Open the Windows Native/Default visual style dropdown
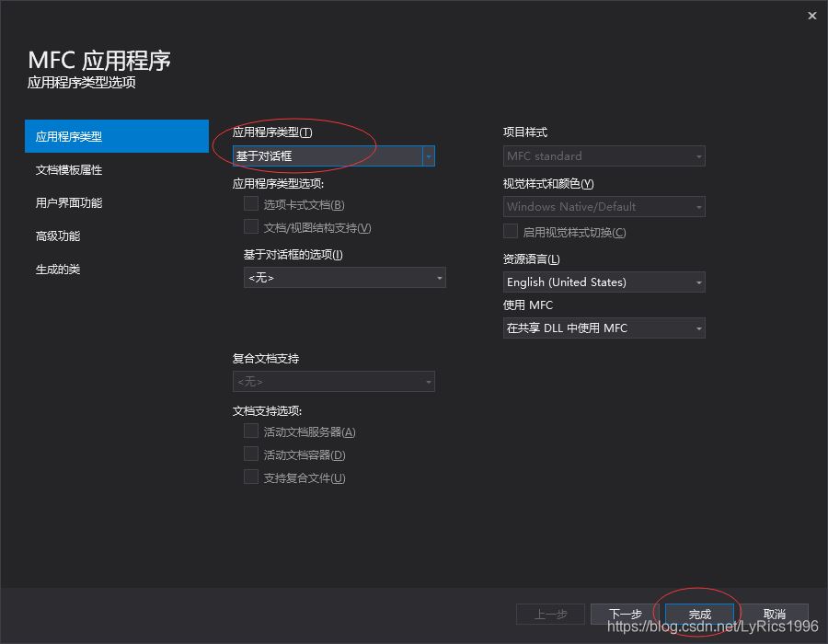The height and width of the screenshot is (644, 828). tap(604, 206)
